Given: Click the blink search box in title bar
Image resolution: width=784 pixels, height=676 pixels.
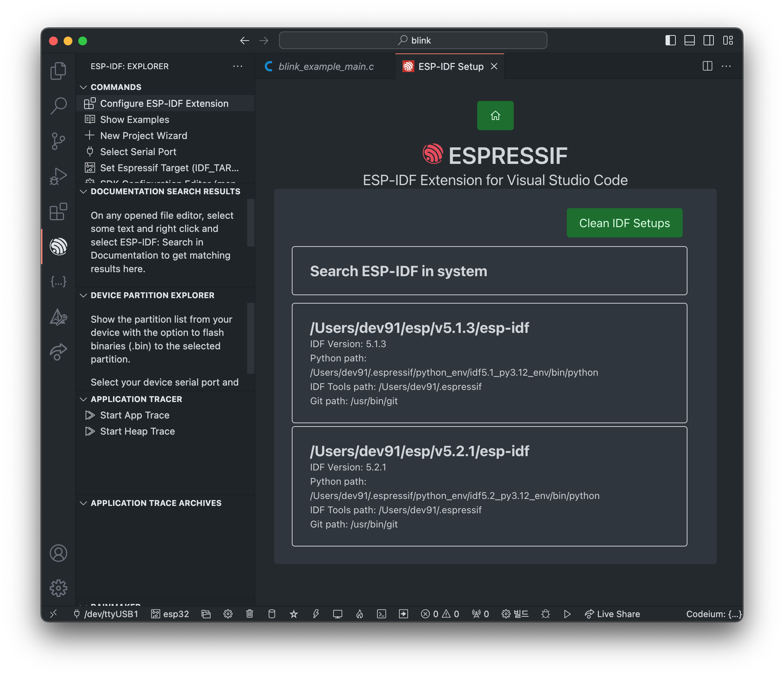Looking at the screenshot, I should pyautogui.click(x=413, y=41).
